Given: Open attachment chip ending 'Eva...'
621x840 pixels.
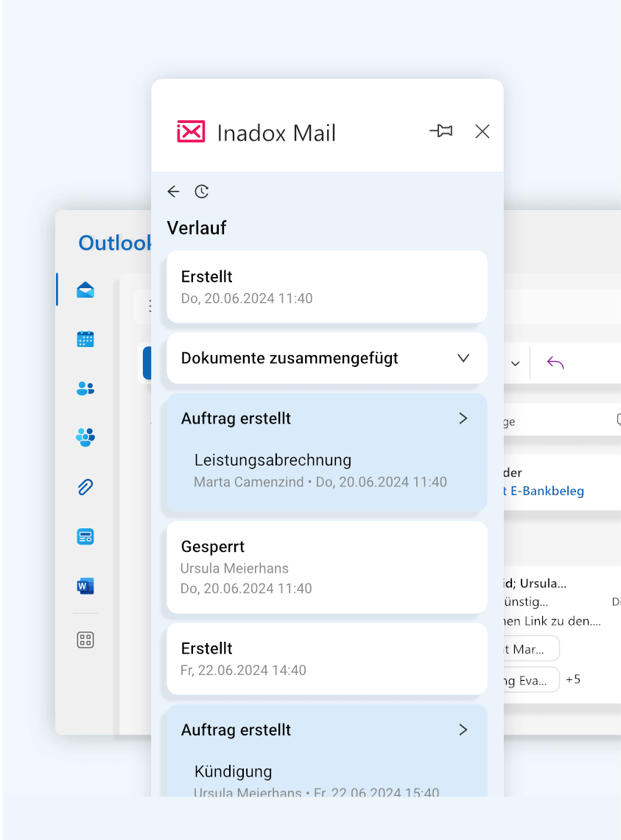Looking at the screenshot, I should click(x=531, y=680).
